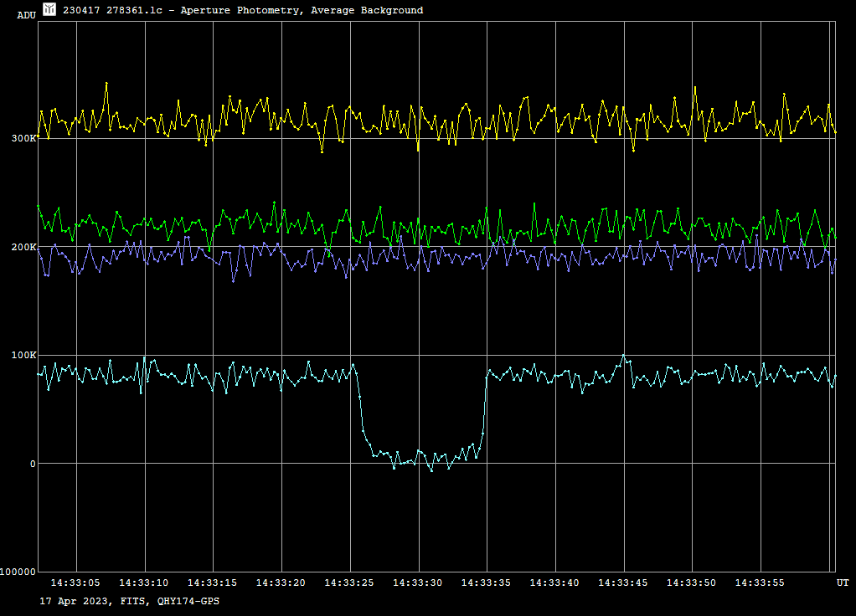Click the '14:33:55' time axis label
This screenshot has height=616, width=856.
pyautogui.click(x=760, y=583)
